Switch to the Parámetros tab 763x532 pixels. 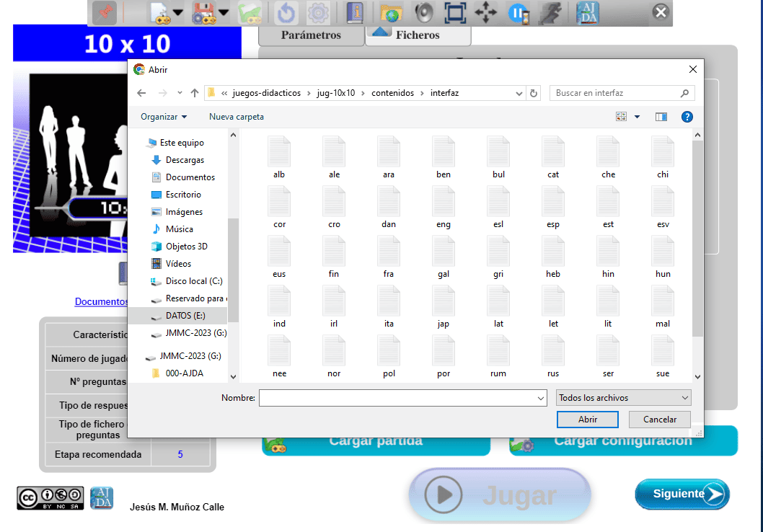(311, 35)
